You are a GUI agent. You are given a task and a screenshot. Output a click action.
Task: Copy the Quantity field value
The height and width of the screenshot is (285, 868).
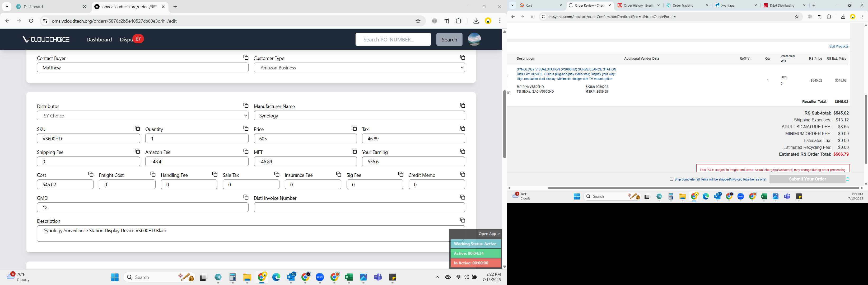(x=246, y=129)
